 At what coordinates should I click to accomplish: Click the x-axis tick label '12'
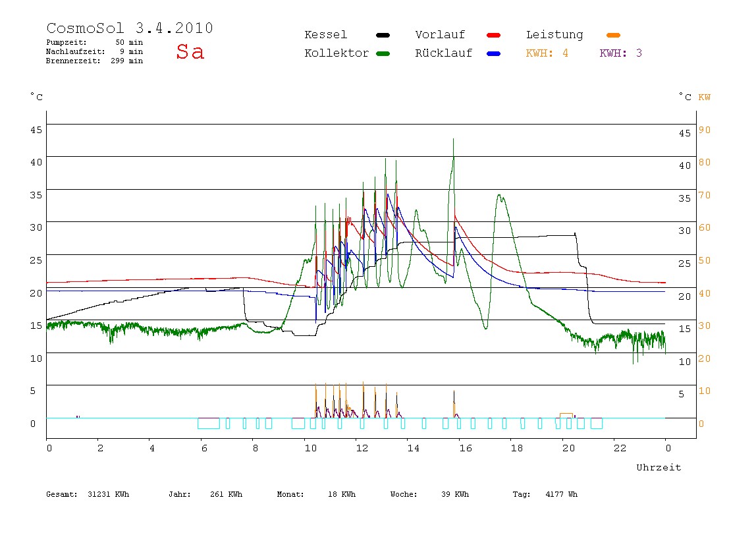[362, 448]
